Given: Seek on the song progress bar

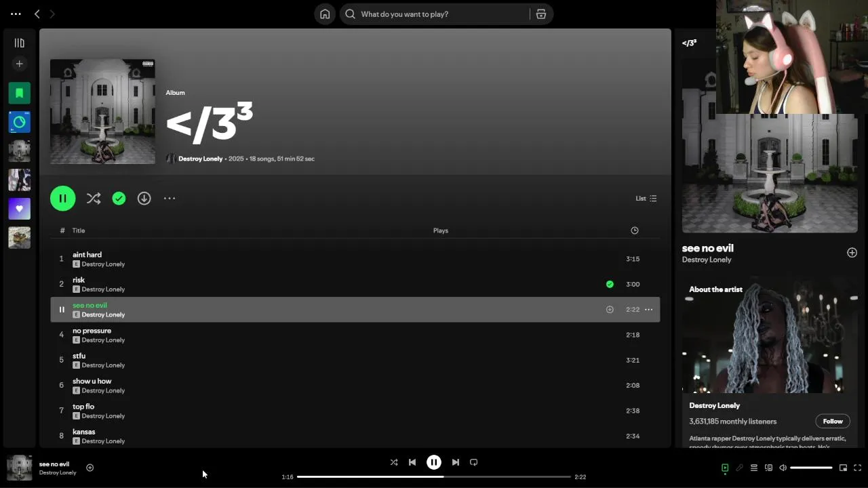Looking at the screenshot, I should click(434, 476).
